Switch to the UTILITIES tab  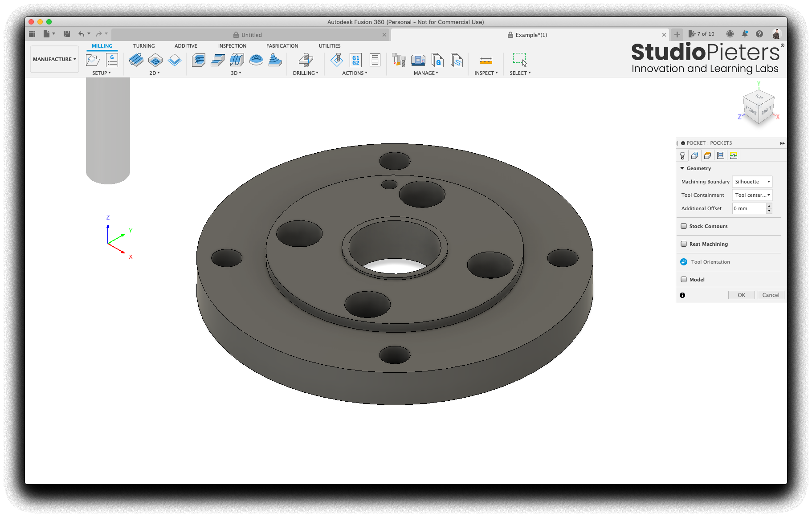[330, 46]
